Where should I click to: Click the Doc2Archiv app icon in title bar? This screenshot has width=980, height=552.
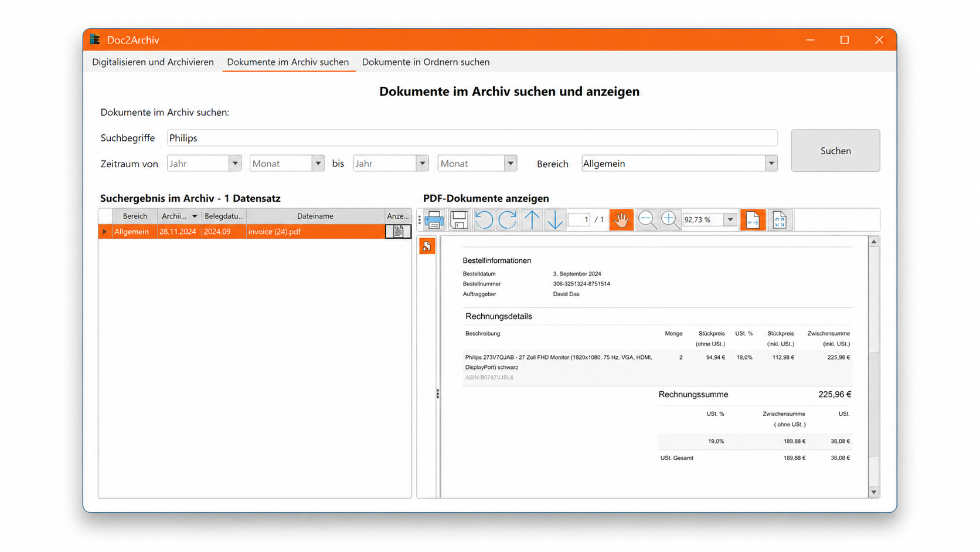95,39
